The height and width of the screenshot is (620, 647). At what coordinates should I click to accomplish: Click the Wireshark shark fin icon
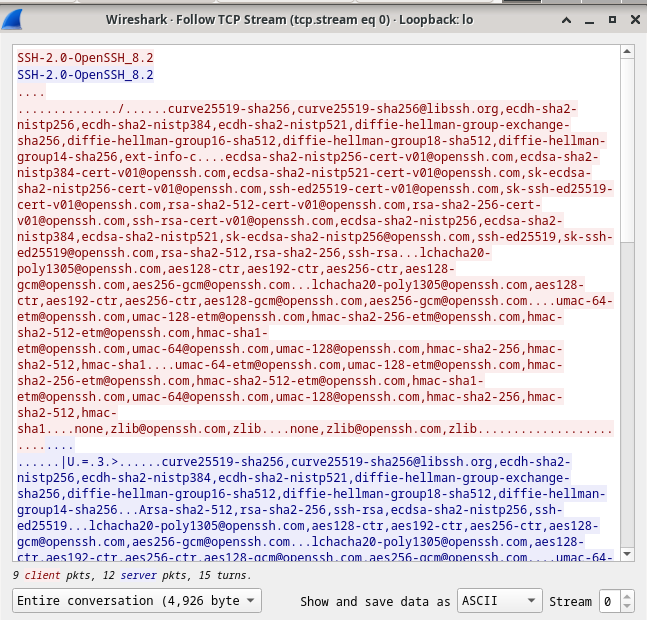click(x=11, y=19)
